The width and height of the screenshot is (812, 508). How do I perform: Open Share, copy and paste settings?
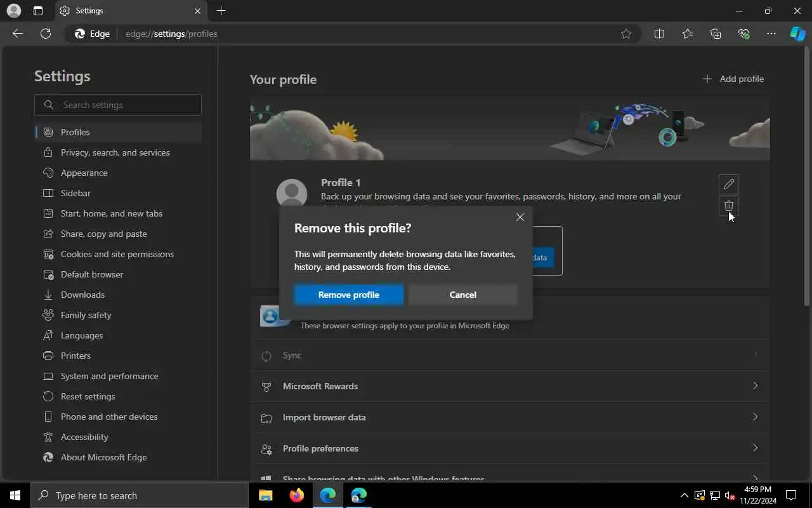(119, 234)
